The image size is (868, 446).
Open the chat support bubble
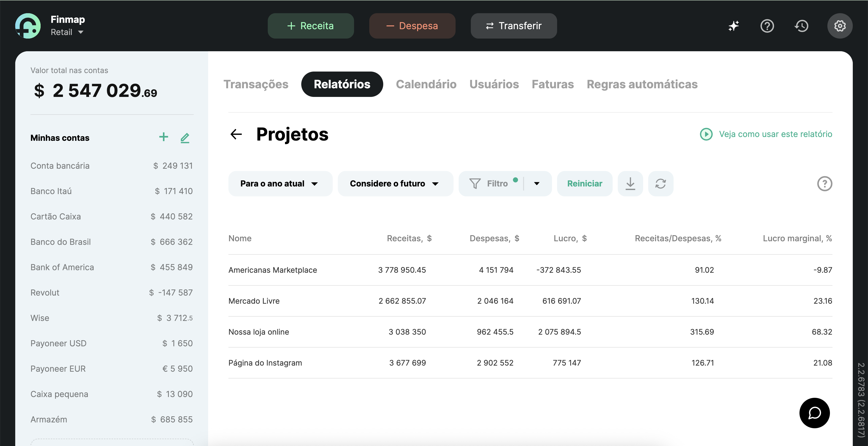click(815, 413)
